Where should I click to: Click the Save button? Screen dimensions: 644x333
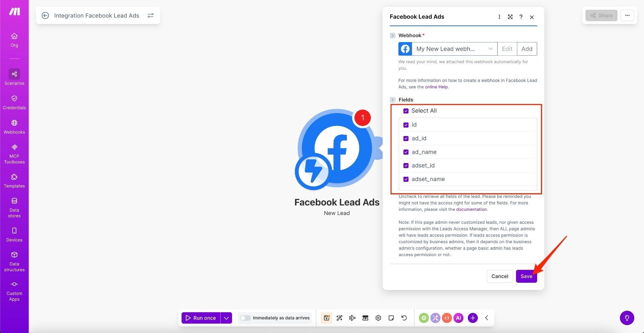(x=526, y=276)
